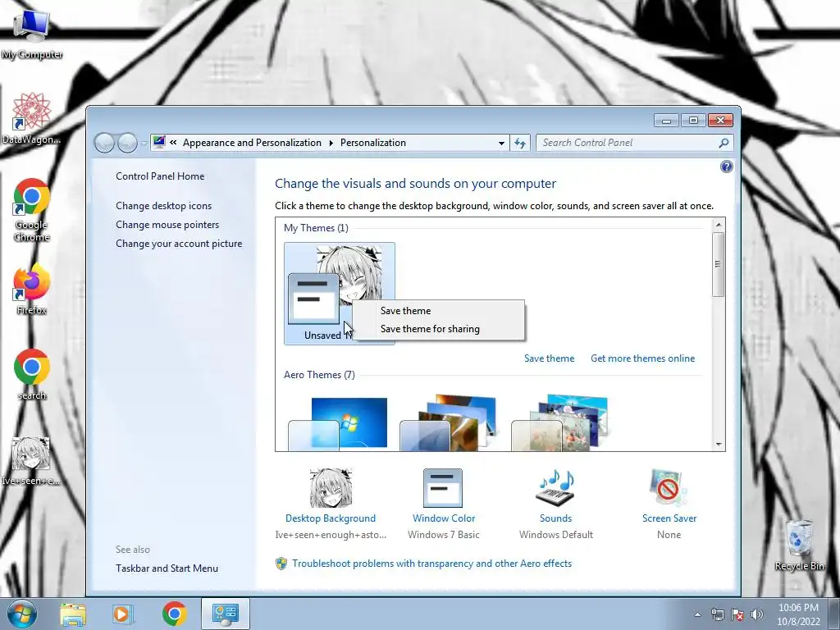Click the Save theme link below themes
Screen dimensions: 840x630
pos(549,358)
